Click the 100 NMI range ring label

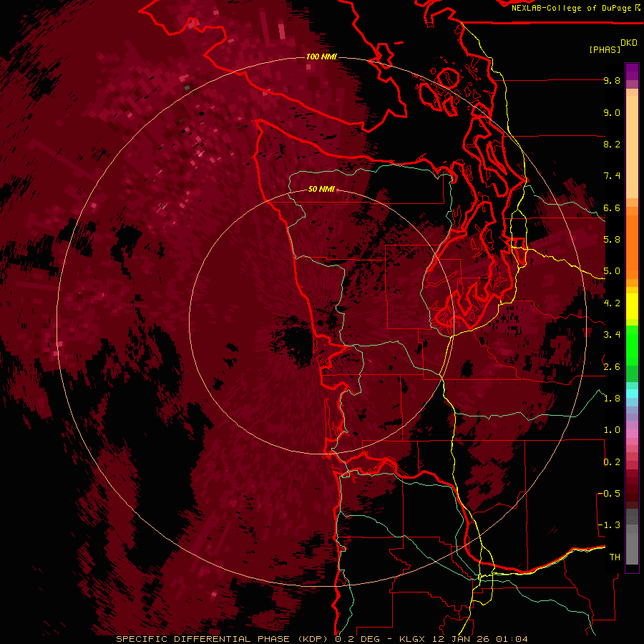point(321,57)
